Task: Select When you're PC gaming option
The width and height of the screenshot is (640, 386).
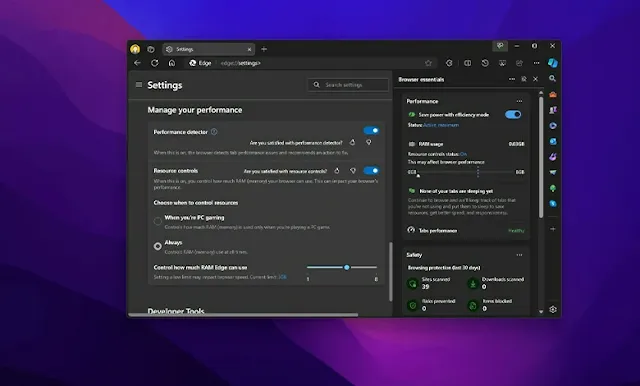Action: pos(158,222)
